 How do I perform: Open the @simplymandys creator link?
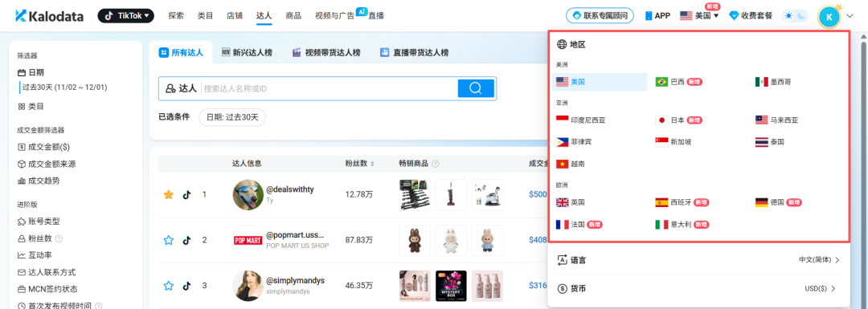coord(296,281)
